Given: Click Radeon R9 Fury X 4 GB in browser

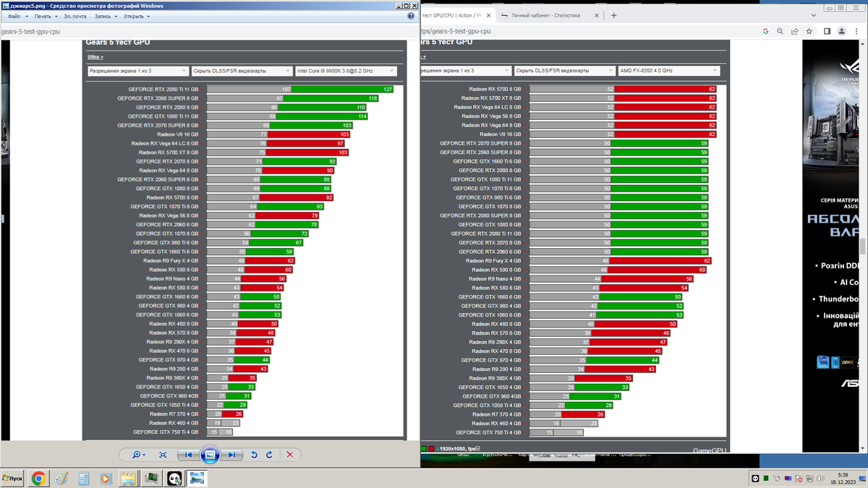Looking at the screenshot, I should tap(493, 261).
